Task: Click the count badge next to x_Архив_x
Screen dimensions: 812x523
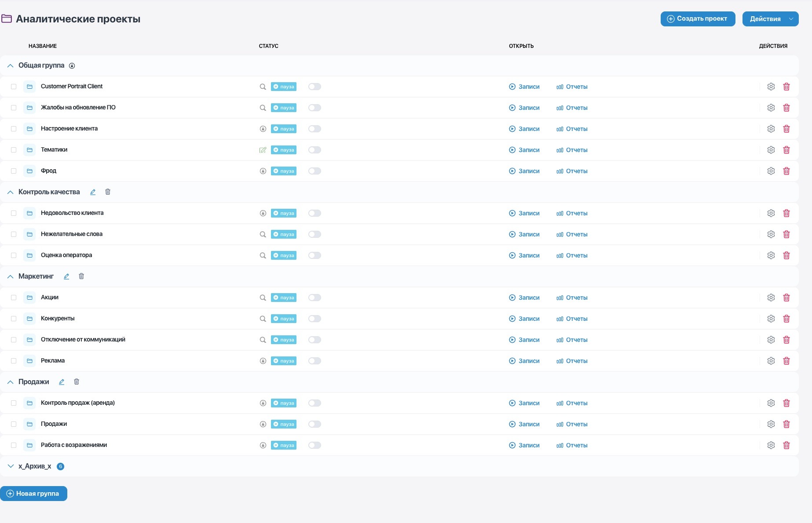Action: coord(61,466)
